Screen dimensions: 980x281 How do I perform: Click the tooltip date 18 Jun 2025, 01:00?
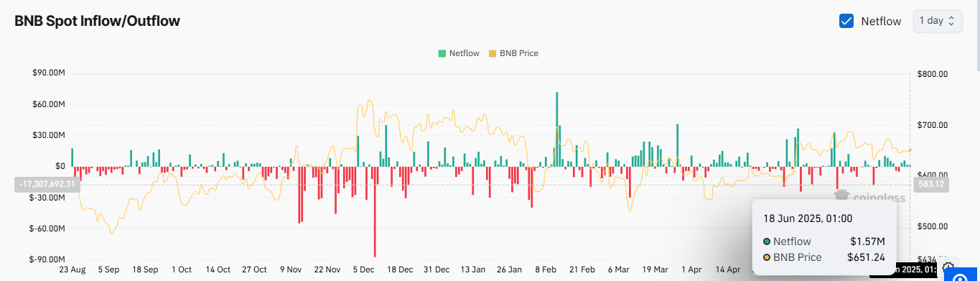point(807,218)
